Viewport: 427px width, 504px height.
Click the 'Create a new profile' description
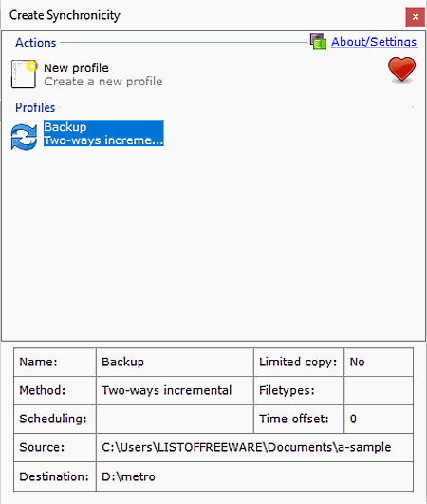click(x=103, y=82)
